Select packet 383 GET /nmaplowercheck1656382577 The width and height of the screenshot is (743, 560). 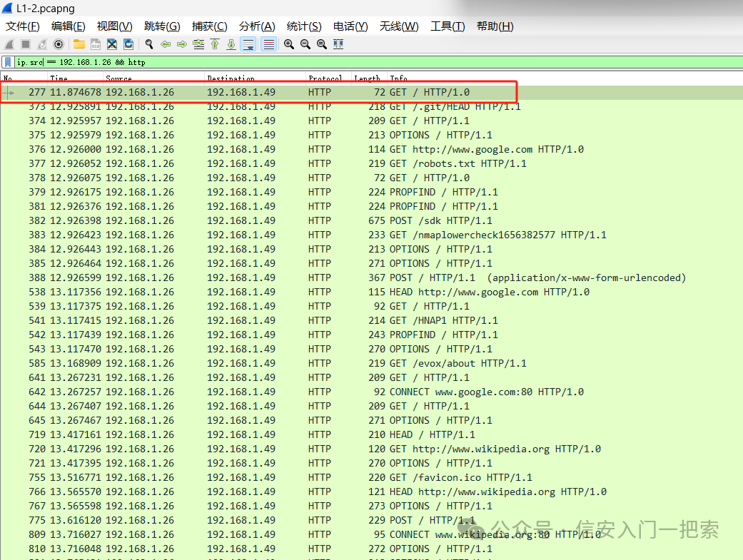coord(371,235)
